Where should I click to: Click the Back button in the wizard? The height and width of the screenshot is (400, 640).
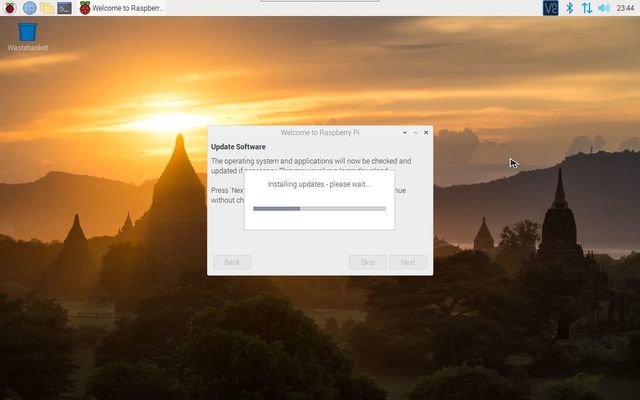click(x=232, y=262)
